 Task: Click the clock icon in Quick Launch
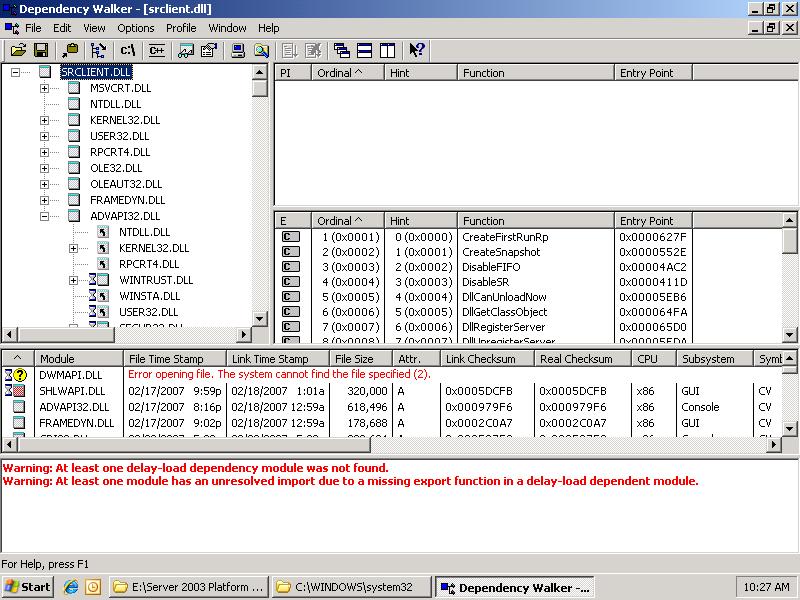tap(93, 587)
